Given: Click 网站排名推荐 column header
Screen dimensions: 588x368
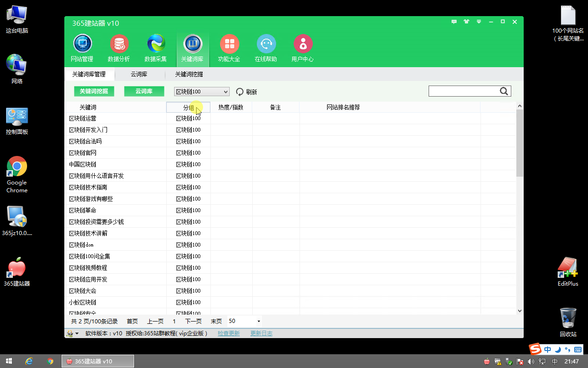Looking at the screenshot, I should (x=390, y=107).
